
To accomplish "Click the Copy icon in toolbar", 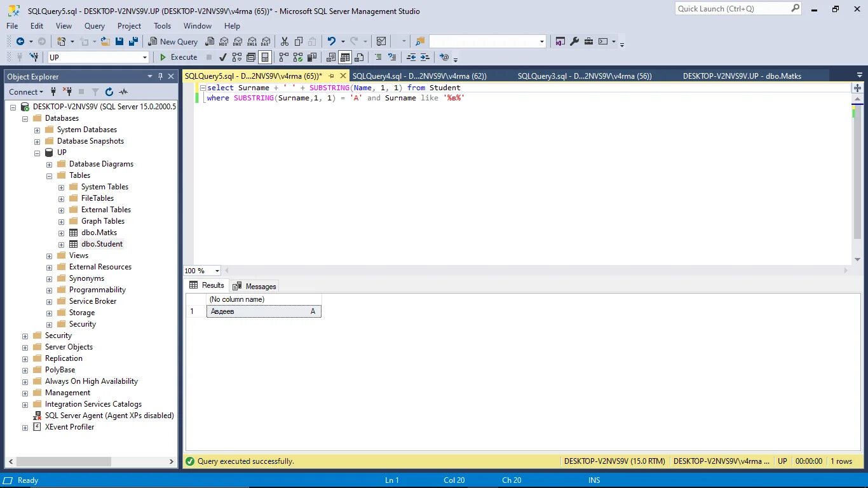I will 299,41.
